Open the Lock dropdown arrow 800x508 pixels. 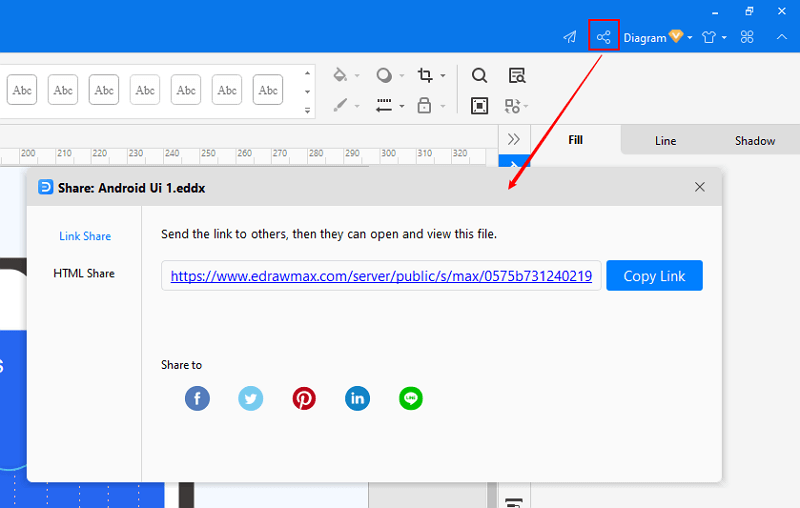tap(443, 106)
